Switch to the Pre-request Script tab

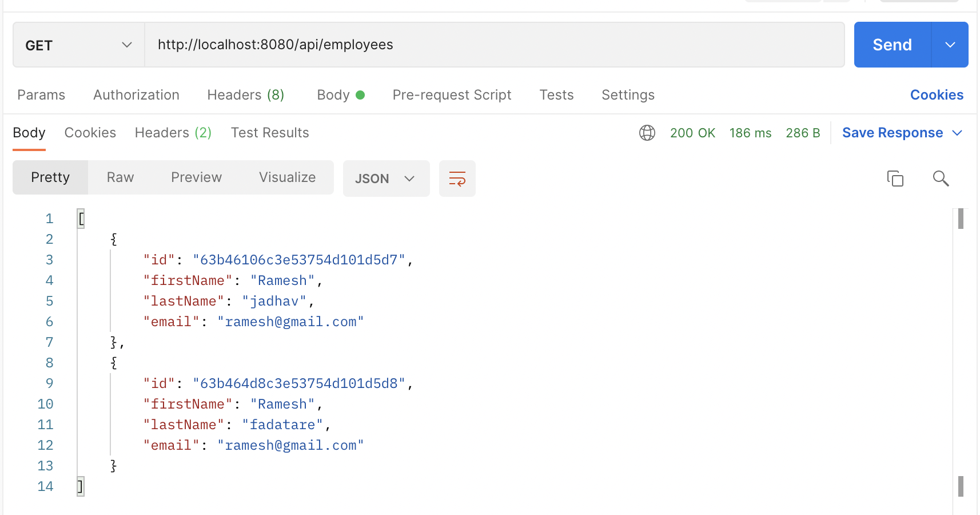452,95
